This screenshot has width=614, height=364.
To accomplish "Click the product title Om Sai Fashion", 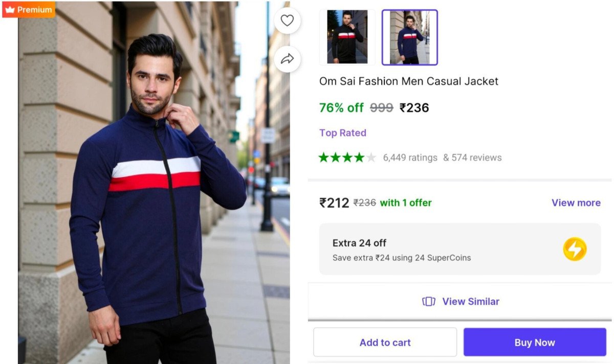I will (x=408, y=81).
